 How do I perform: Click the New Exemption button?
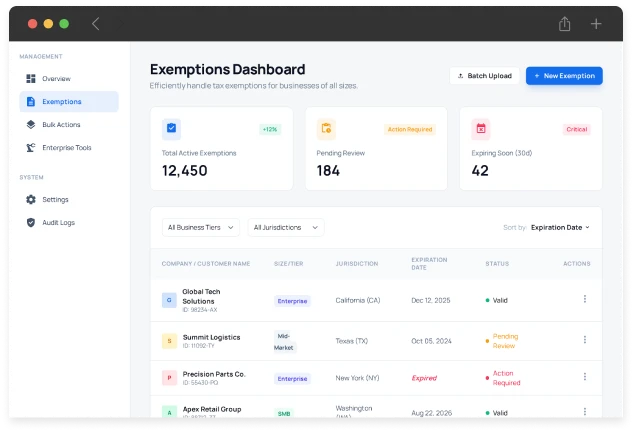pos(564,76)
